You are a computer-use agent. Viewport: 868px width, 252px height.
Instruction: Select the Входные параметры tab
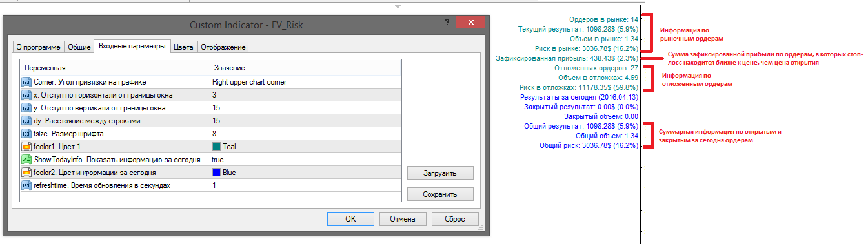pyautogui.click(x=132, y=46)
